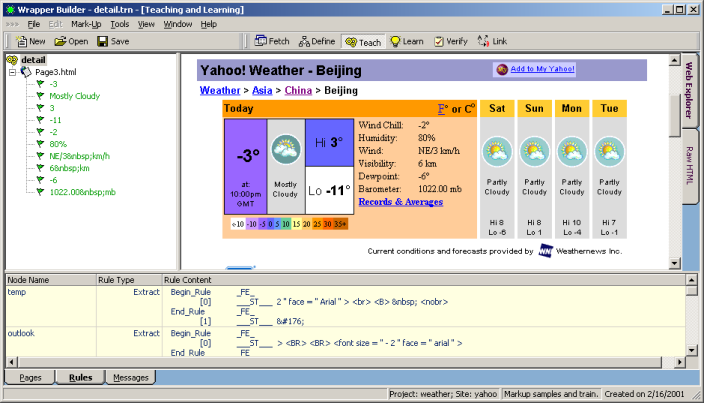Screen dimensions: 705x403
Task: Save the project with the Save icon
Action: tap(103, 41)
